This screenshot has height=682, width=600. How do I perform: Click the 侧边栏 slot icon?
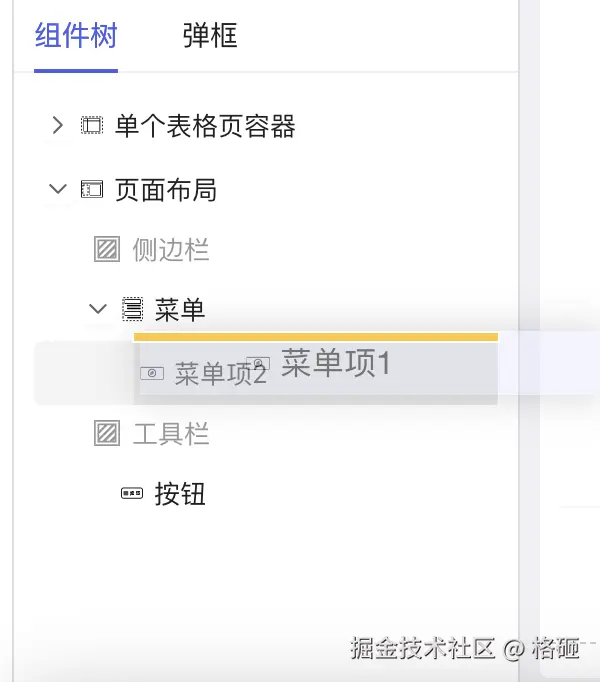106,249
